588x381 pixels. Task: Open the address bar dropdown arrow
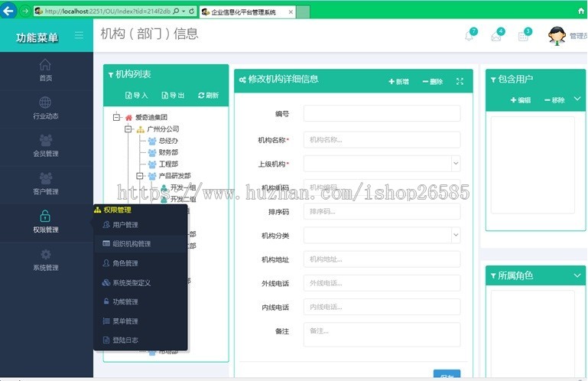[184, 11]
